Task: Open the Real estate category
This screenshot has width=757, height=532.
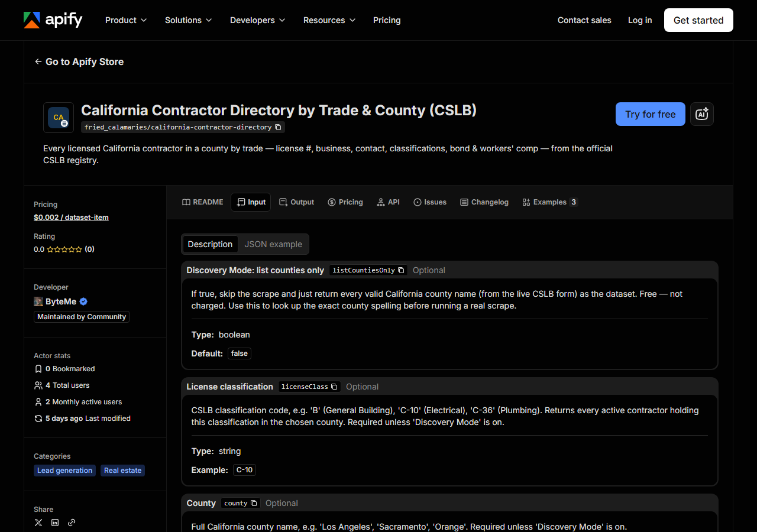Action: (122, 471)
